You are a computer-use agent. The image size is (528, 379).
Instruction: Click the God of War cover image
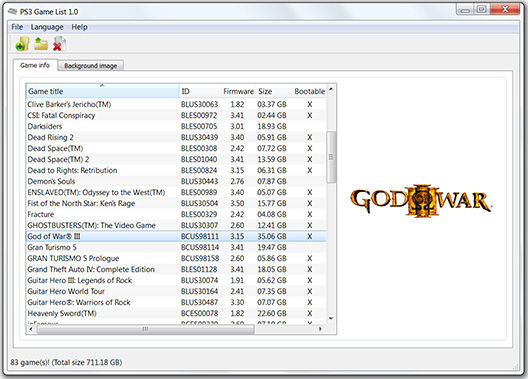click(421, 201)
